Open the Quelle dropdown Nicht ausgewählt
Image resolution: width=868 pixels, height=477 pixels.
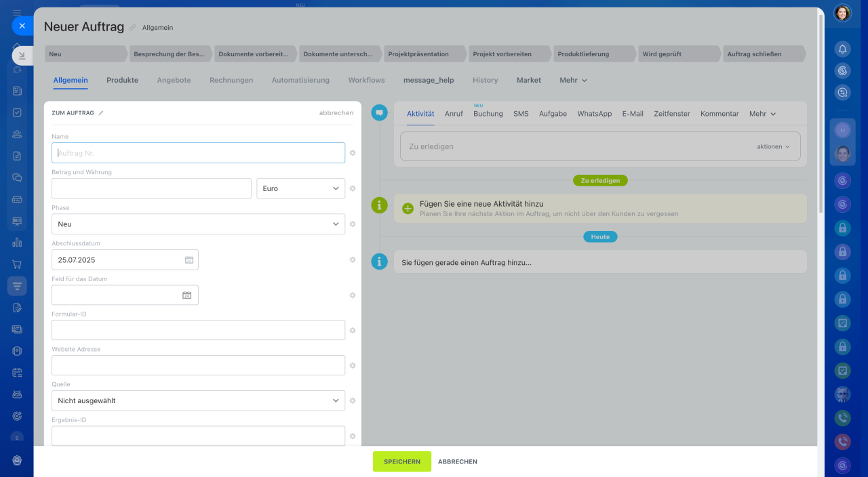(x=198, y=400)
